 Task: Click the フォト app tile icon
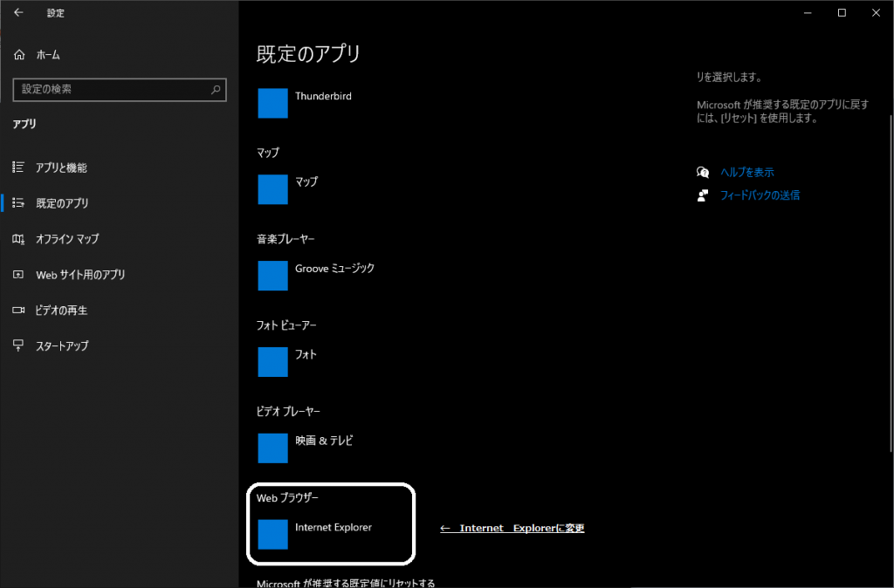(272, 362)
